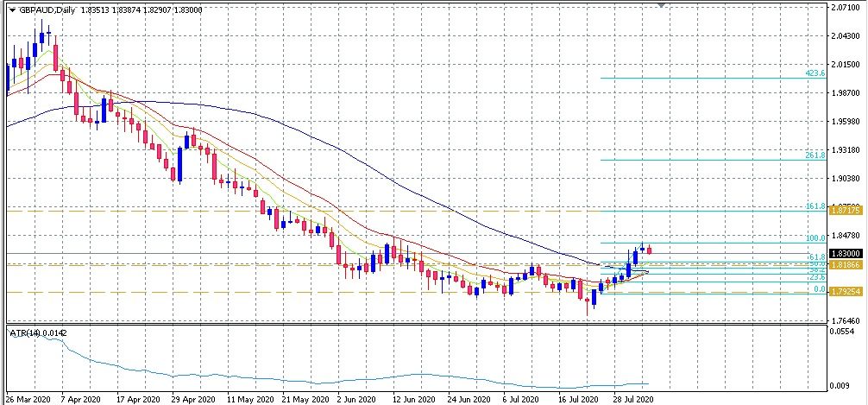Viewport: 868px width, 405px height.
Task: Click the chart shift triangle marker at top
Action: (x=660, y=5)
